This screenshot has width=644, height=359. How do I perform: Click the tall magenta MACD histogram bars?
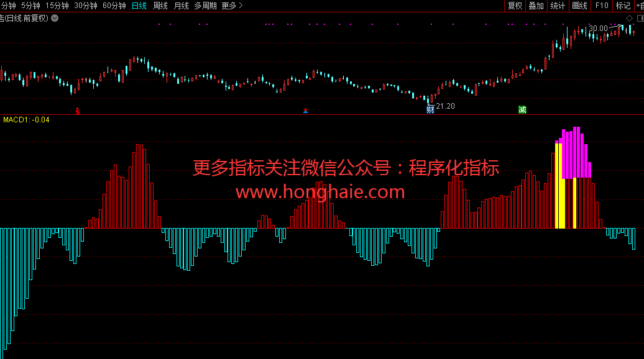(x=576, y=152)
